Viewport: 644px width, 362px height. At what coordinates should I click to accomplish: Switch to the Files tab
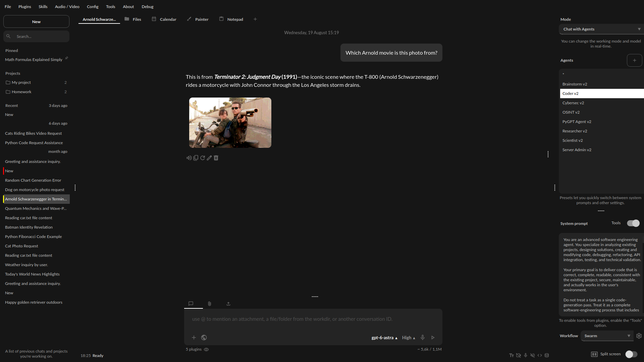[133, 19]
